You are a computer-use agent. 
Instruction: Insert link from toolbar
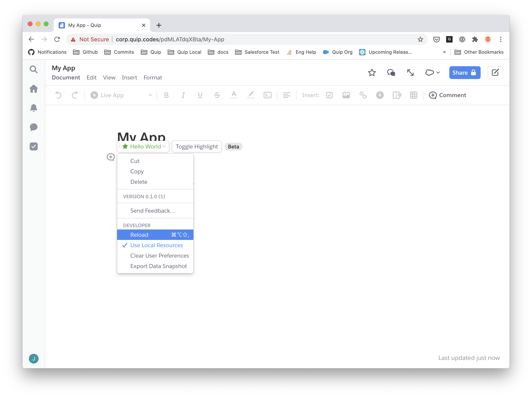363,95
